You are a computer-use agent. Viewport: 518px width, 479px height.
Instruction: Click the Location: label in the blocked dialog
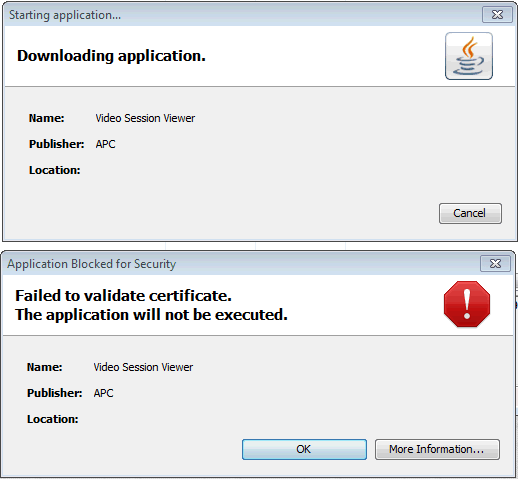(52, 419)
